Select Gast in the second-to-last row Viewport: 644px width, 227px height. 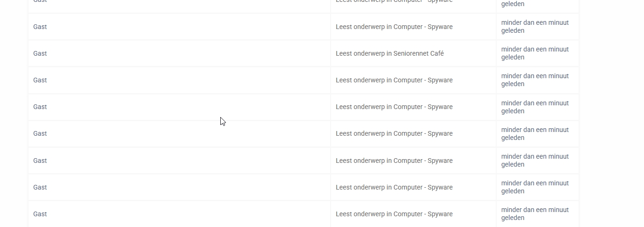pyautogui.click(x=40, y=187)
